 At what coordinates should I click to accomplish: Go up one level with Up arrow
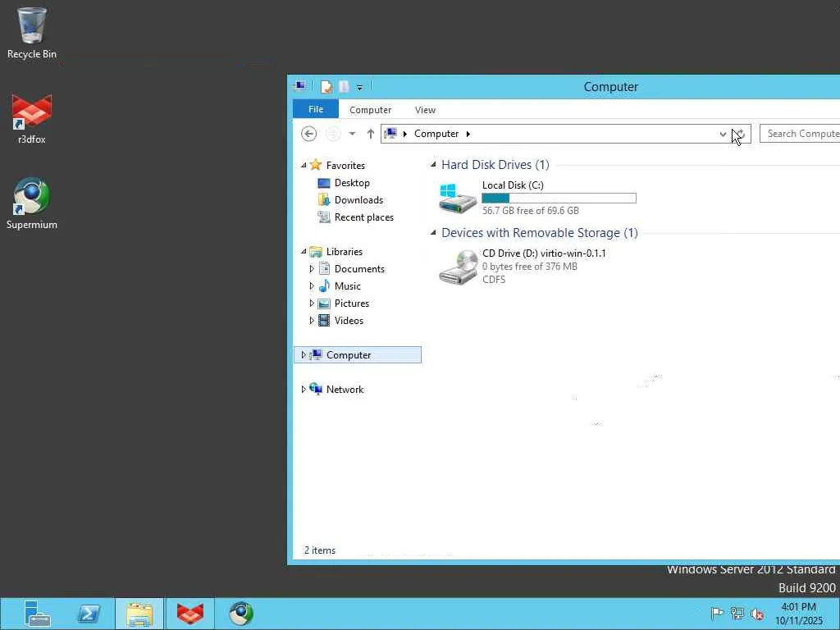point(370,134)
